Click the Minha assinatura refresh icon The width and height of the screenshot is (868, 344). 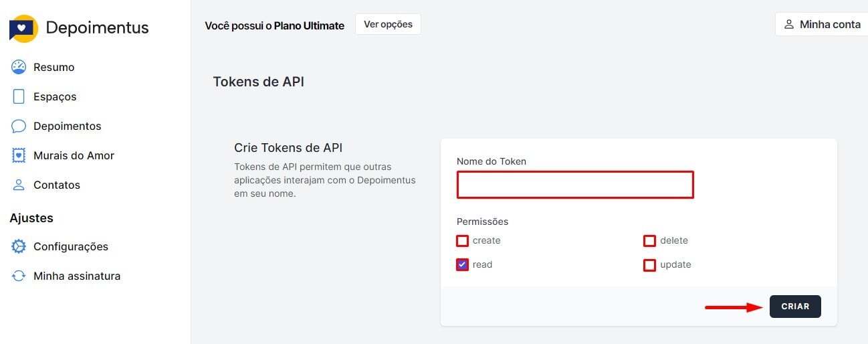19,276
